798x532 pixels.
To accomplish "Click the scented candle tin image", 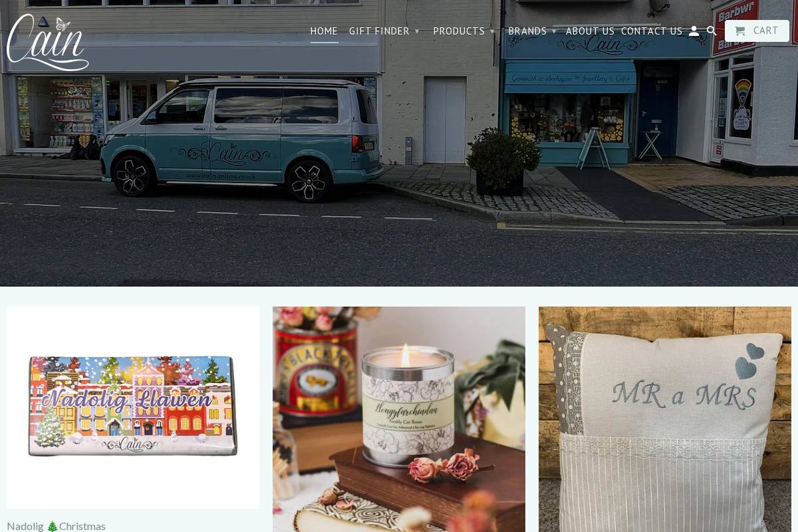I will point(399,419).
